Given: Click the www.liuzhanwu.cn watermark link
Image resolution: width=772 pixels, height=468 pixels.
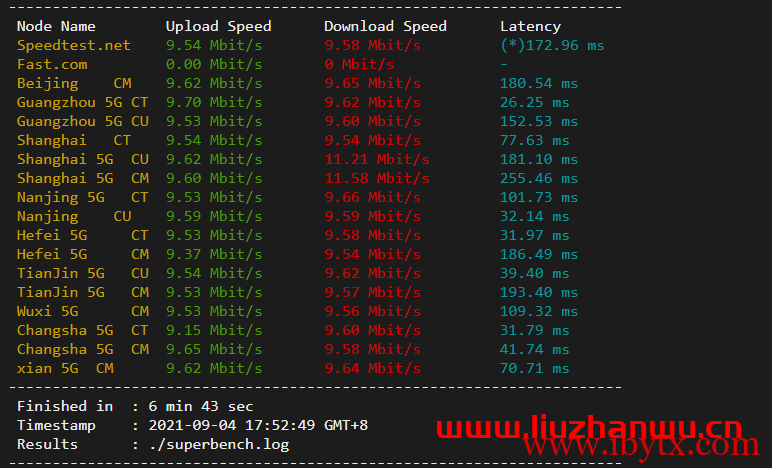Looking at the screenshot, I should (589, 427).
